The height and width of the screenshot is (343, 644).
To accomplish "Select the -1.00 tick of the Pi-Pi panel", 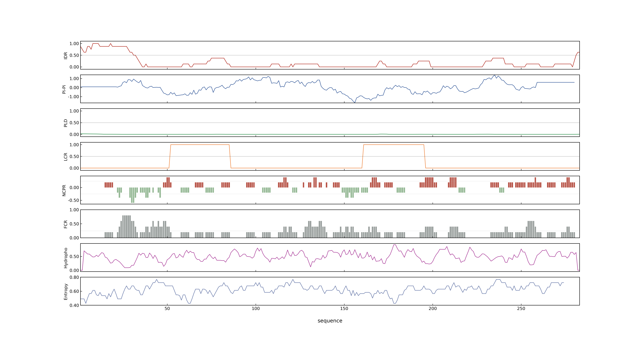I will point(73,97).
